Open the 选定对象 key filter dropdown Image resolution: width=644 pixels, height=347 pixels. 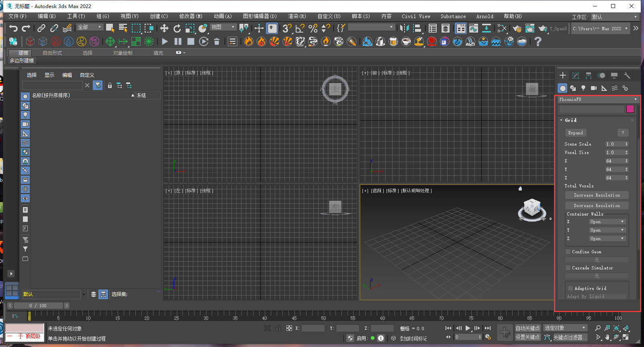[x=566, y=328]
